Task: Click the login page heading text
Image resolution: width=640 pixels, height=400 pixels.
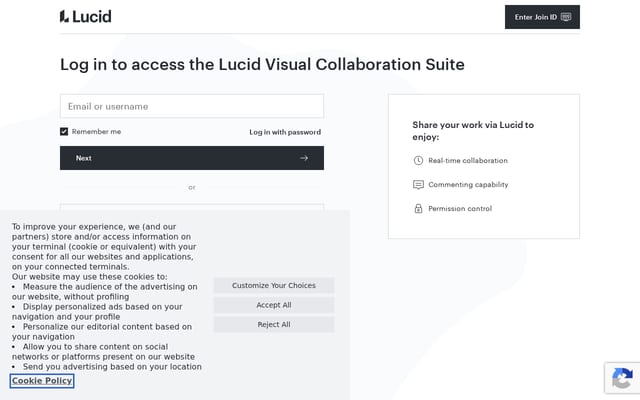Action: [262, 64]
